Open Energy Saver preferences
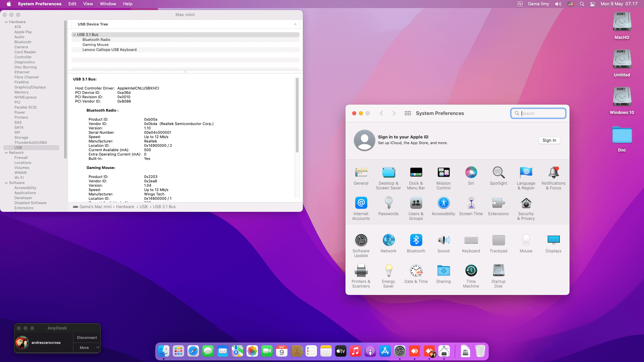The width and height of the screenshot is (644, 362). point(388,276)
